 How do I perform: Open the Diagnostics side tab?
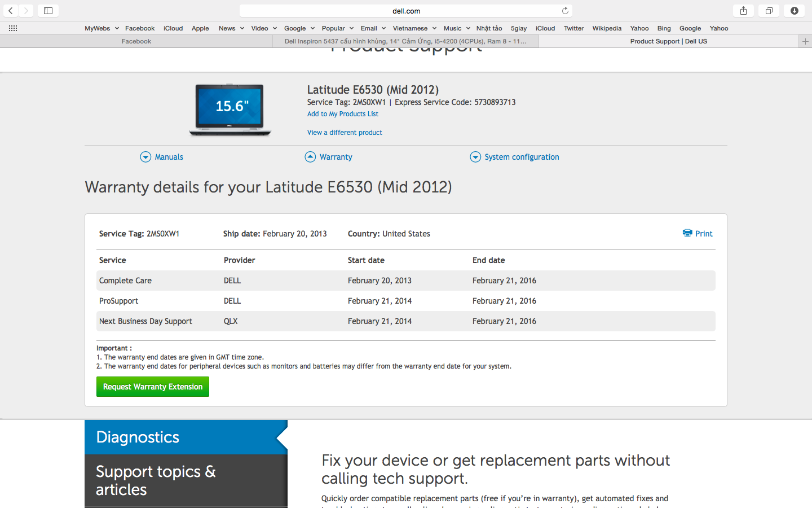(x=186, y=437)
